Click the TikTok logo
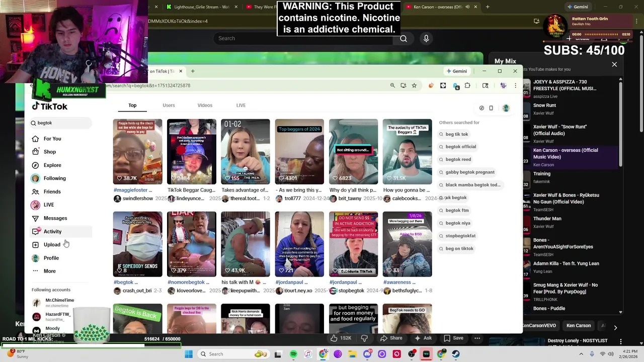 click(50, 106)
